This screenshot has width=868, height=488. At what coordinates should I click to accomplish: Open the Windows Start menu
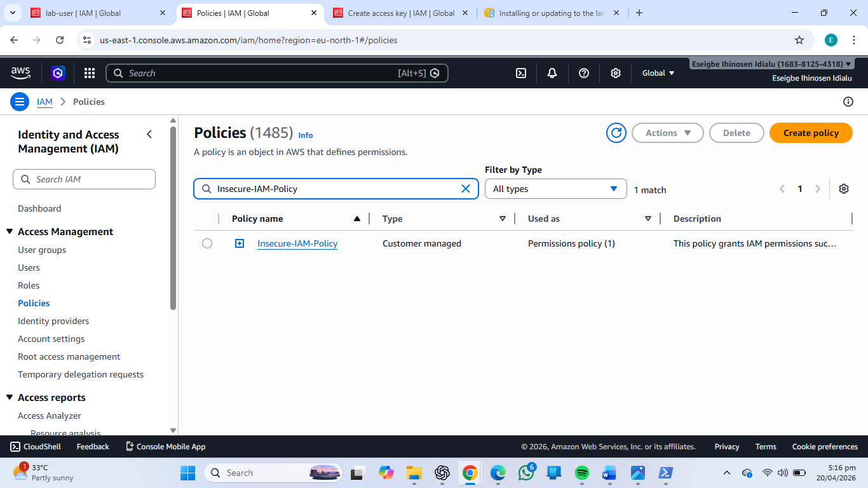pos(188,473)
